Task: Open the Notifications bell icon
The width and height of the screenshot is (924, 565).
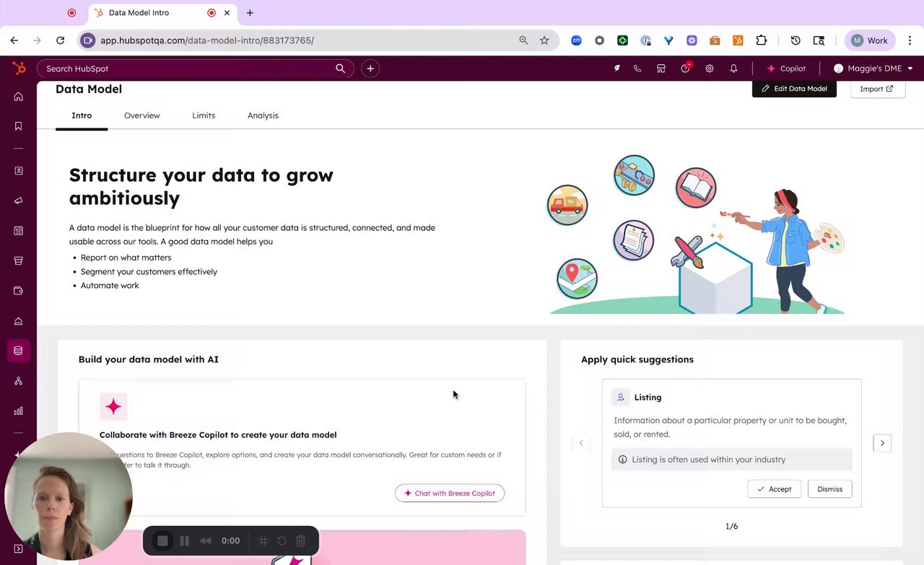Action: [733, 69]
